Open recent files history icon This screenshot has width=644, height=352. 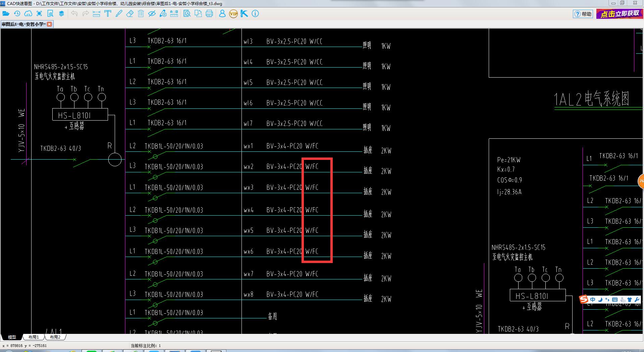17,14
